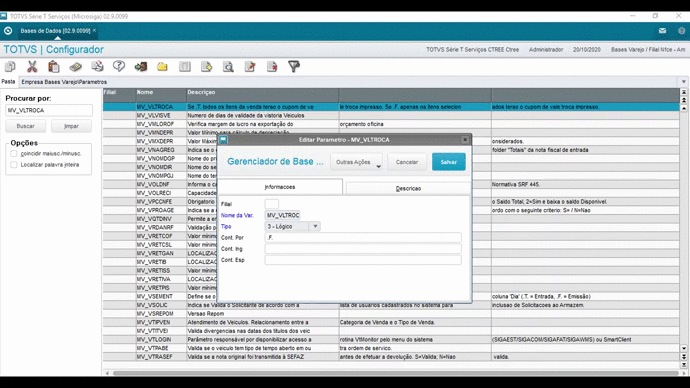Enable Localizar palavra inteira checkbox
This screenshot has width=690, height=388.
tap(14, 165)
